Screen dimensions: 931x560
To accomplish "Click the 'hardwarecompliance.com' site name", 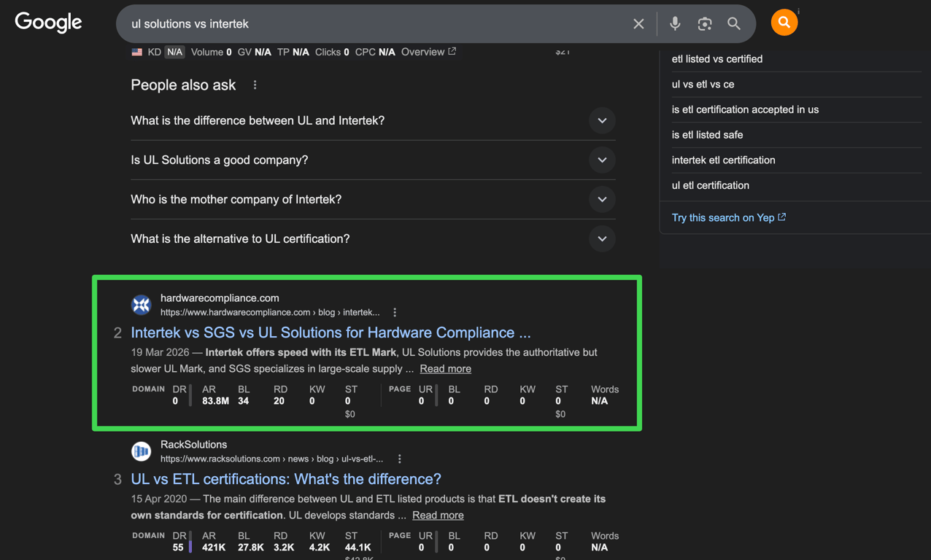I will pyautogui.click(x=220, y=298).
